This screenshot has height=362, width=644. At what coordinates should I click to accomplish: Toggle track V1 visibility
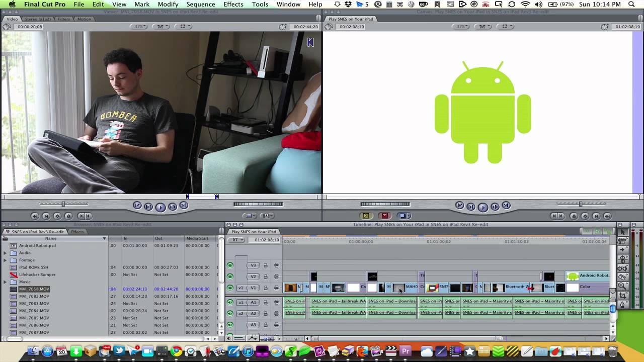[230, 288]
